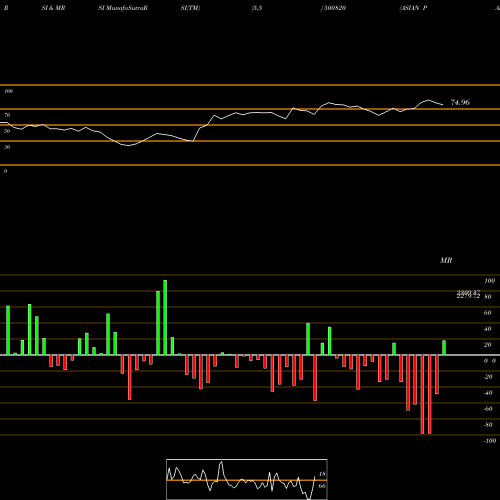Click the 20 label on MR axis
This screenshot has width=500, height=500.
(487, 345)
